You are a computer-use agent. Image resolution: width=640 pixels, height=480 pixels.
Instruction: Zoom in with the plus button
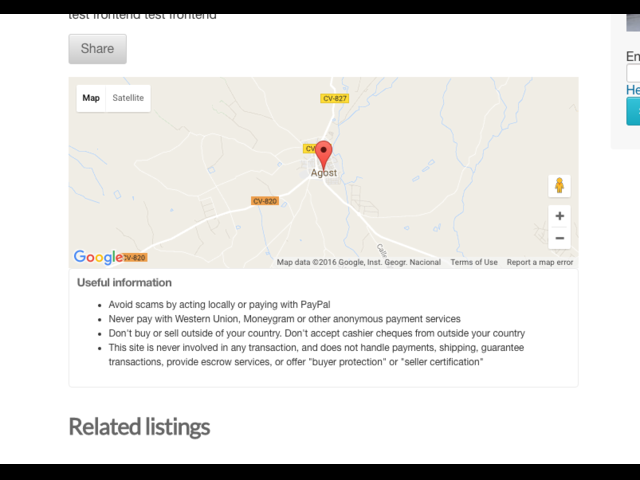click(x=560, y=216)
